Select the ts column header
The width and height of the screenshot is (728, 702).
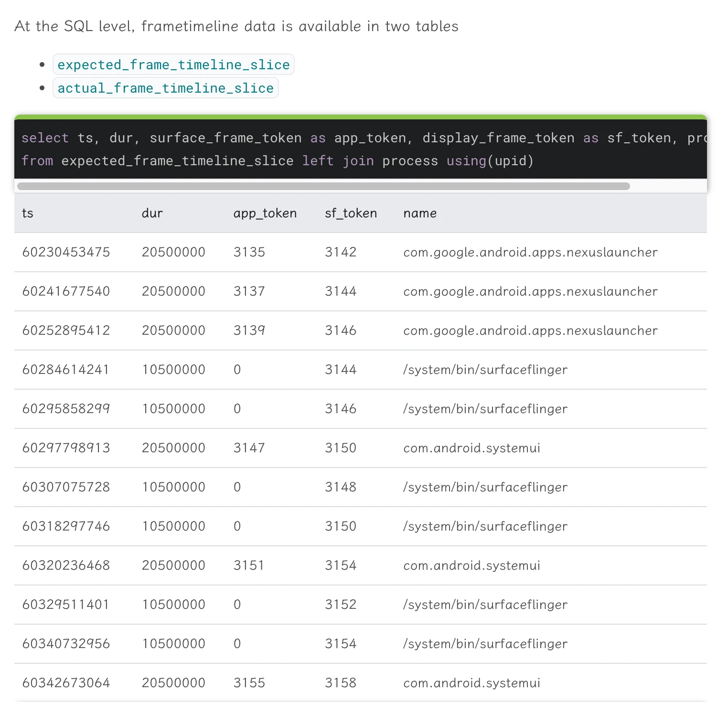(x=27, y=213)
